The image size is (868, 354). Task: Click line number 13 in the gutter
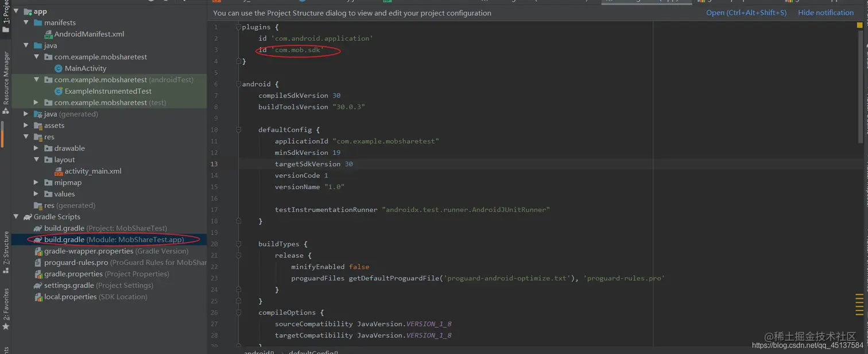coord(214,164)
